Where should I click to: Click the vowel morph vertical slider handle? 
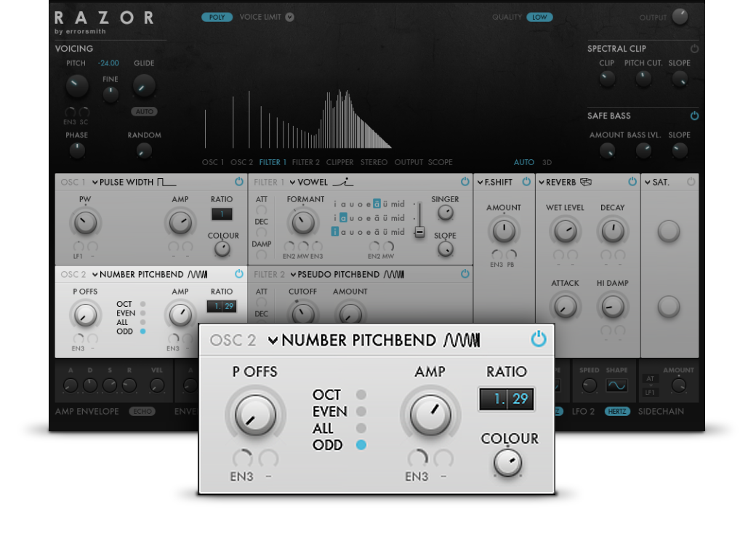pos(419,232)
